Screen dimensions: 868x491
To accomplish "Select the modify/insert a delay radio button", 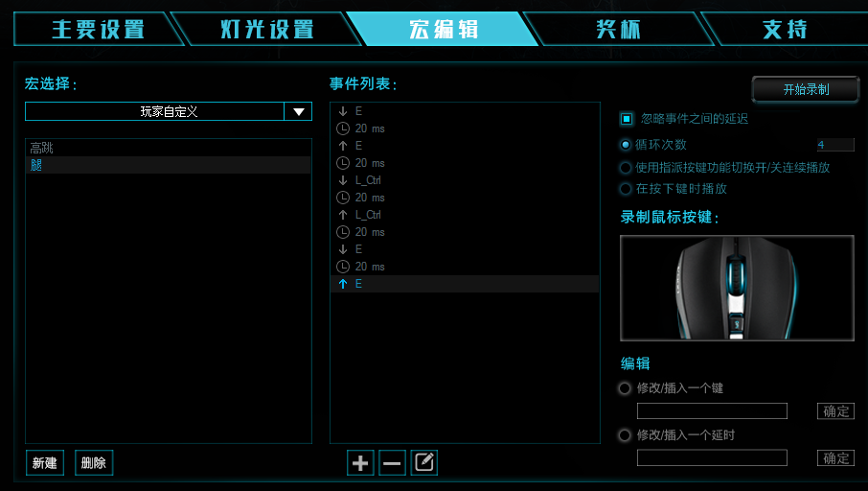I will click(x=625, y=435).
